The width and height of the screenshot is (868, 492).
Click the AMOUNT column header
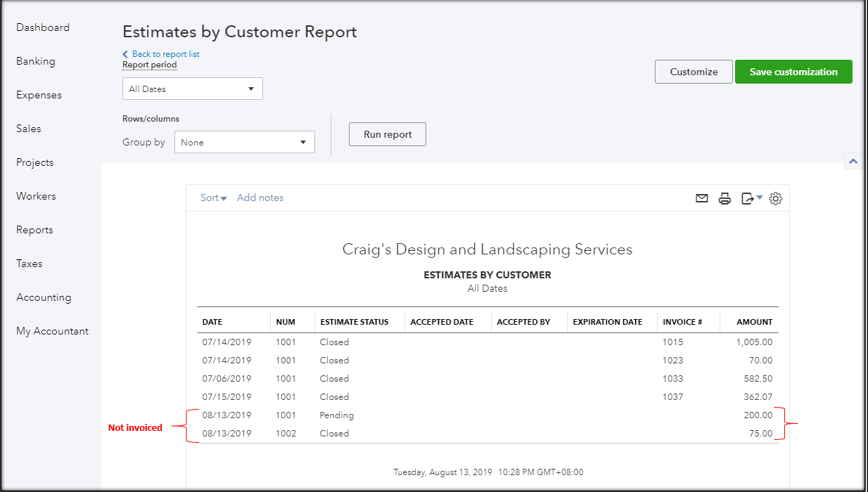755,322
